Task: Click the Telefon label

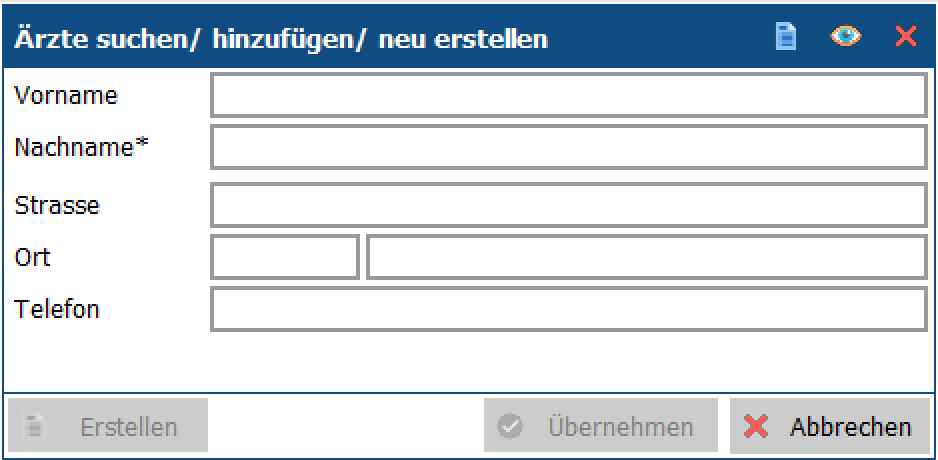Action: 57,309
